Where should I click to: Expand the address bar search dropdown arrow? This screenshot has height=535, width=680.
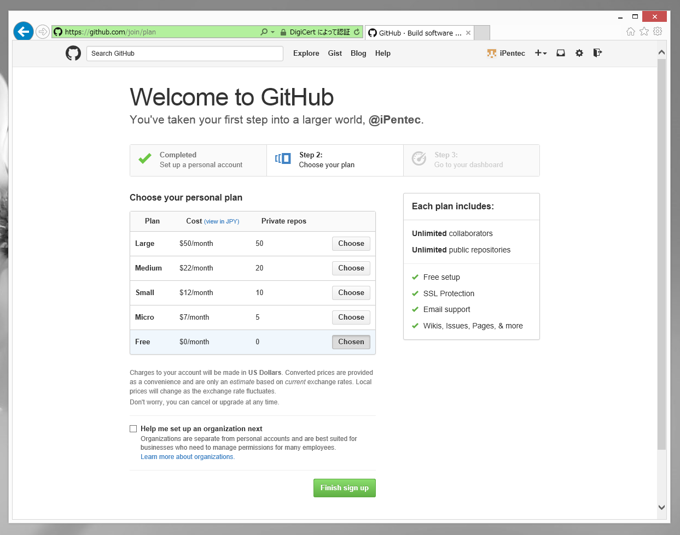coord(273,32)
